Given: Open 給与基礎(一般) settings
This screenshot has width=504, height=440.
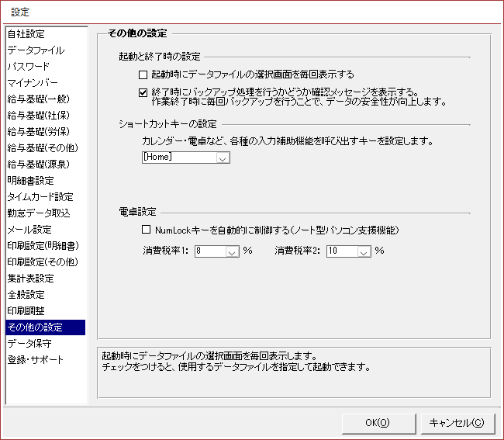Looking at the screenshot, I should click(38, 99).
